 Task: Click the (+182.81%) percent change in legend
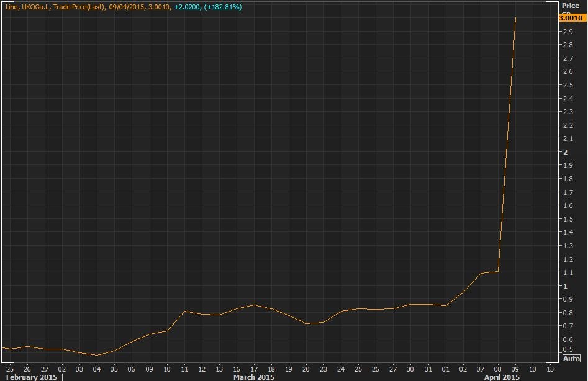(x=223, y=7)
